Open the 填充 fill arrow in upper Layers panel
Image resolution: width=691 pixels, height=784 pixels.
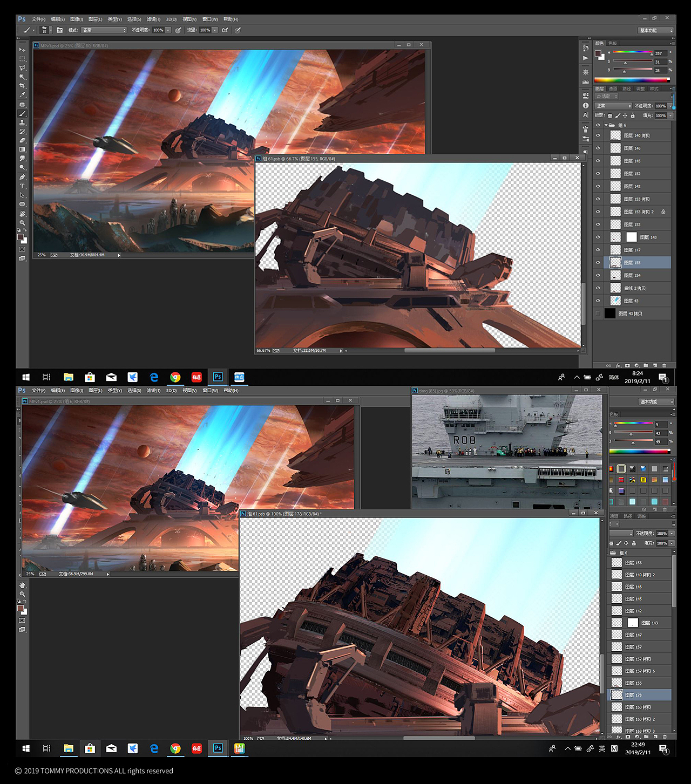[670, 115]
